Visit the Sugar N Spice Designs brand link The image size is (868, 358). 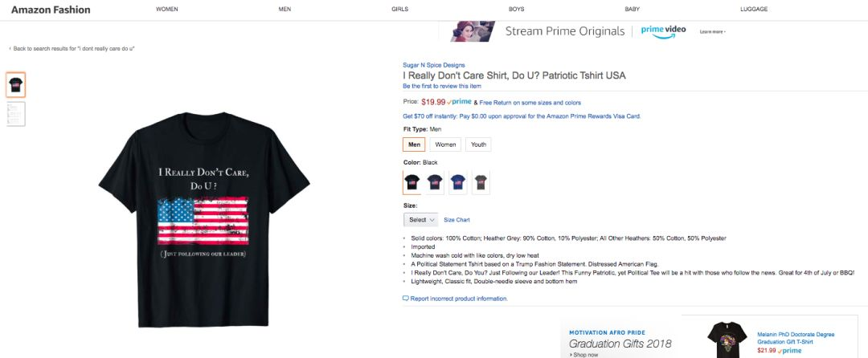(x=433, y=65)
